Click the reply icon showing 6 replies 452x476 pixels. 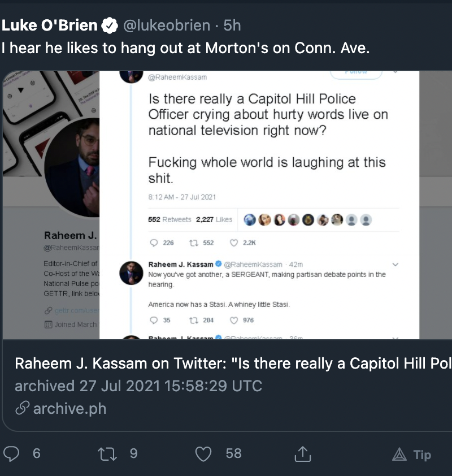pyautogui.click(x=11, y=453)
